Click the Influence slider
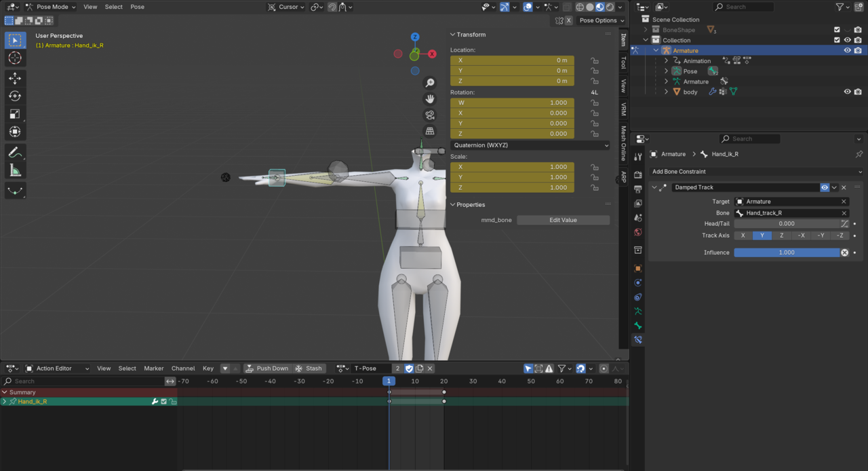The height and width of the screenshot is (471, 868). click(x=787, y=252)
